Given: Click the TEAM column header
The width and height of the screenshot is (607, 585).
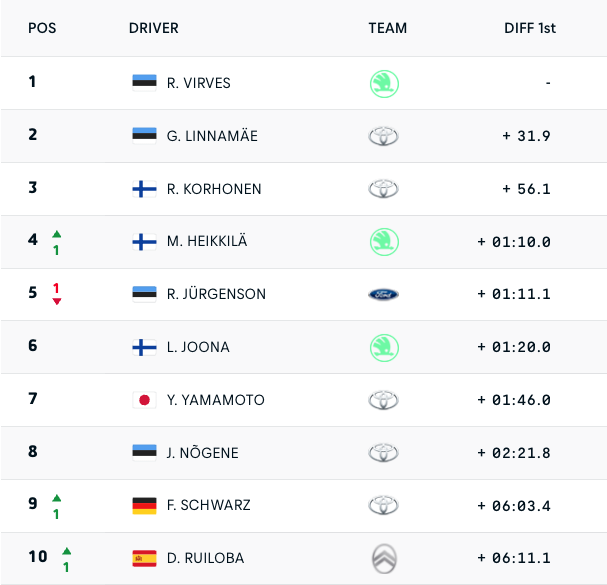Looking at the screenshot, I should [x=388, y=28].
